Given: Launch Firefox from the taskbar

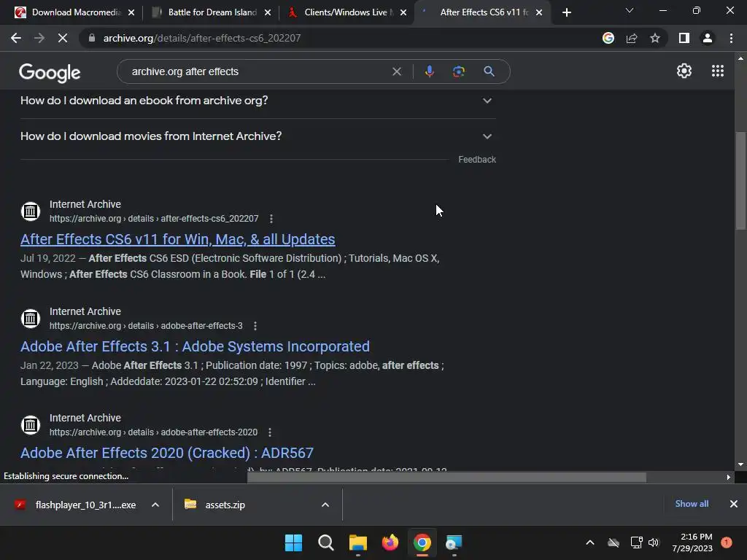Looking at the screenshot, I should [390, 542].
